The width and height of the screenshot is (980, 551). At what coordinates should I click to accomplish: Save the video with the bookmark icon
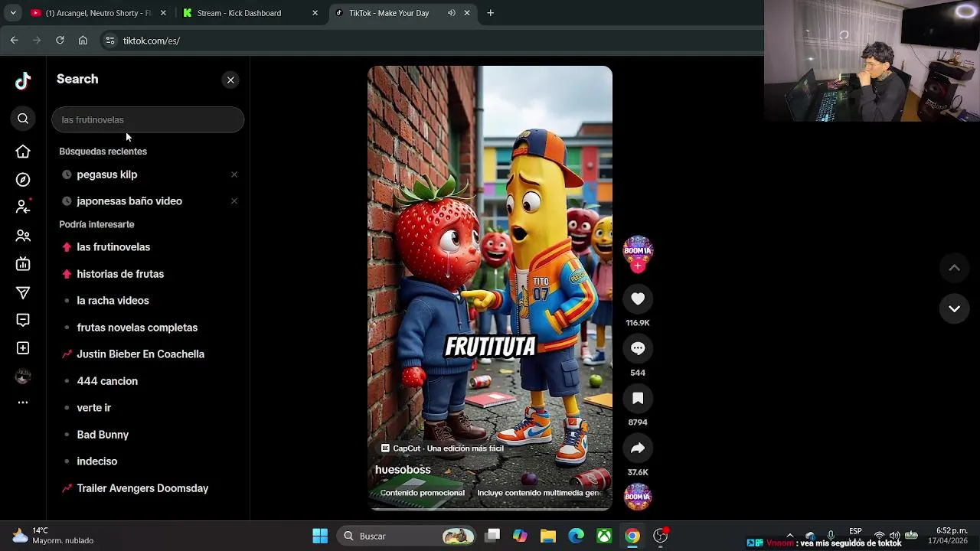[x=638, y=399]
